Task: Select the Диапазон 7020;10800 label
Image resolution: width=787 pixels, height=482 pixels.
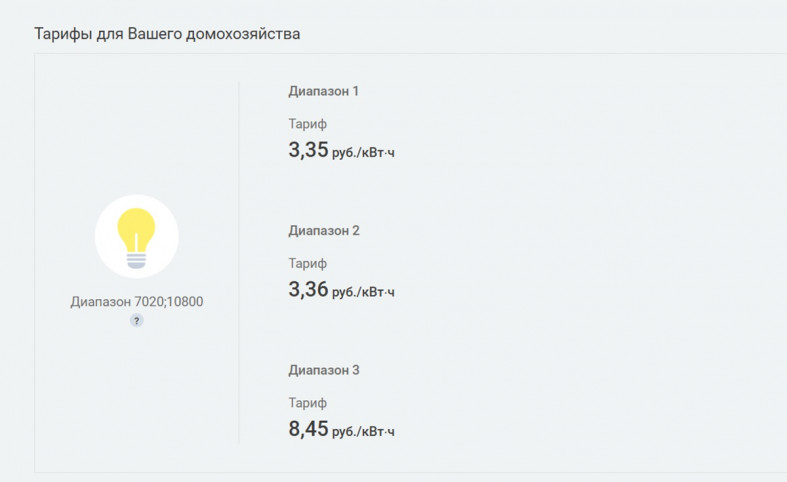Action: (137, 302)
